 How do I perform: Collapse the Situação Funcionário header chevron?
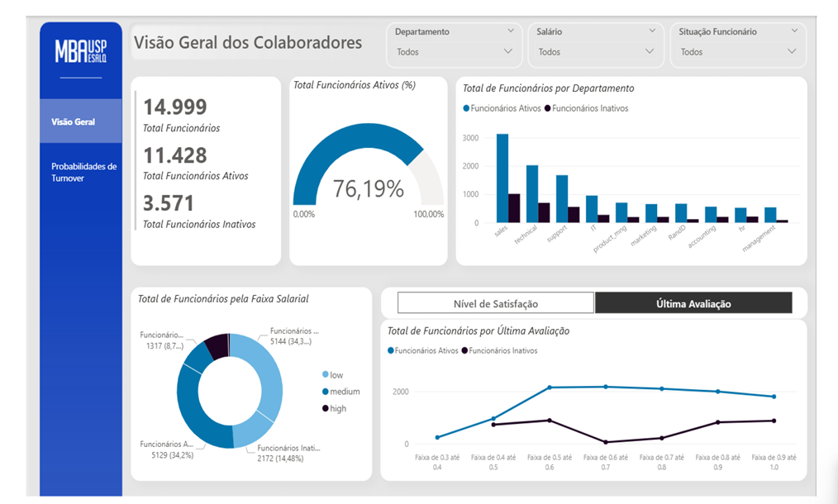coord(794,31)
